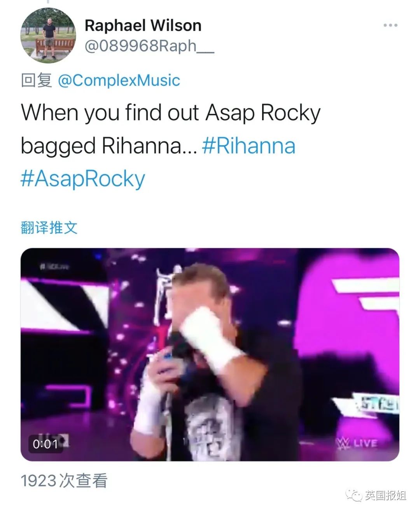Click the tweet text about Asap Rocky

[171, 129]
